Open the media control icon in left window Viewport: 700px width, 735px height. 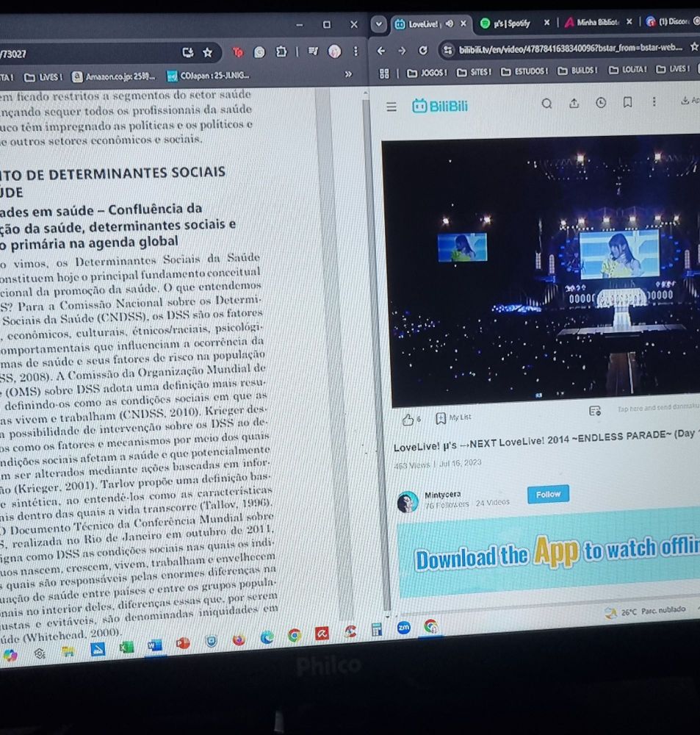tap(313, 51)
